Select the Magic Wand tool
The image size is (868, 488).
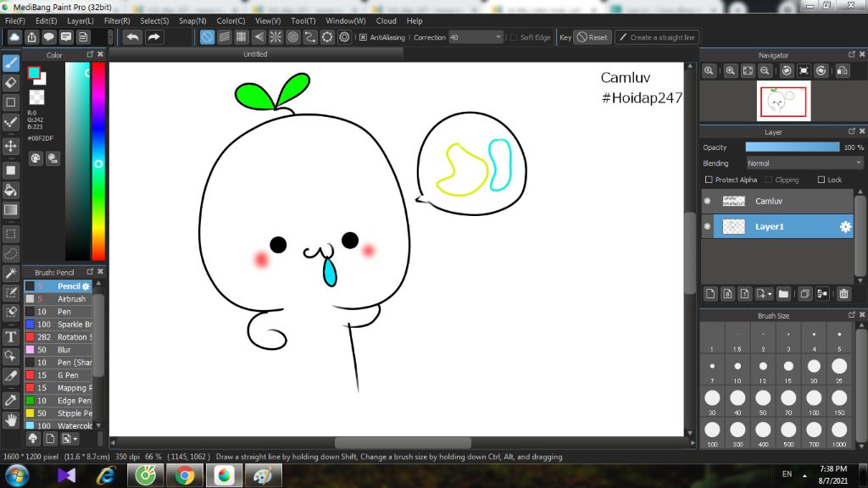(10, 274)
